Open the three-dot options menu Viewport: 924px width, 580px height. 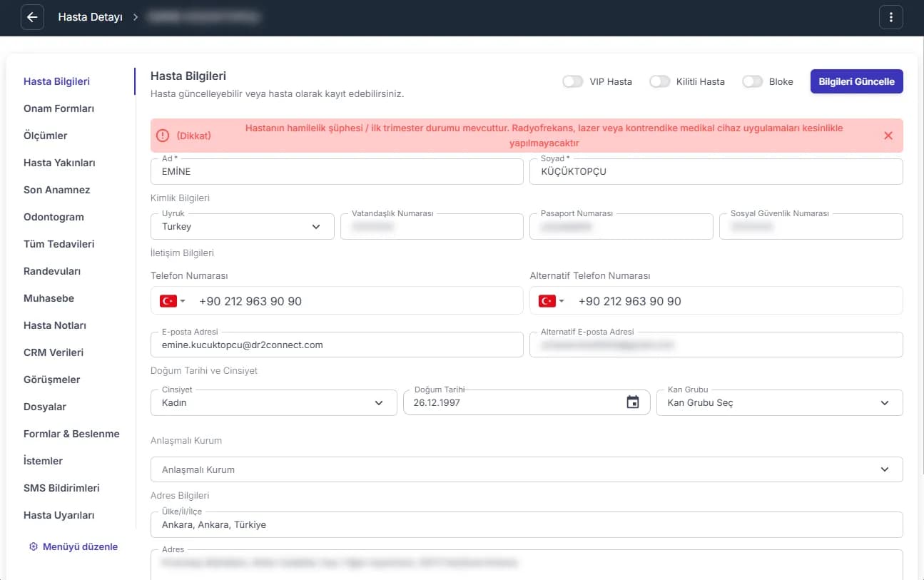pyautogui.click(x=891, y=17)
